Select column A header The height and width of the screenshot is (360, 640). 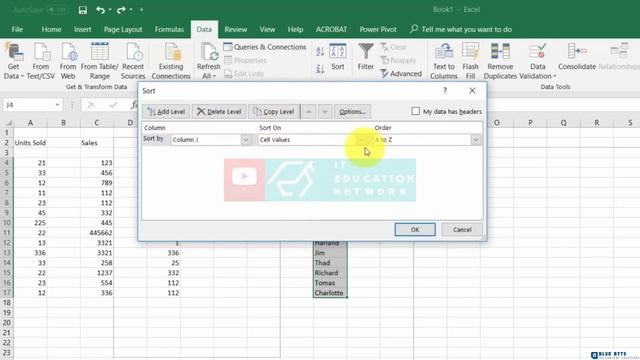30,122
